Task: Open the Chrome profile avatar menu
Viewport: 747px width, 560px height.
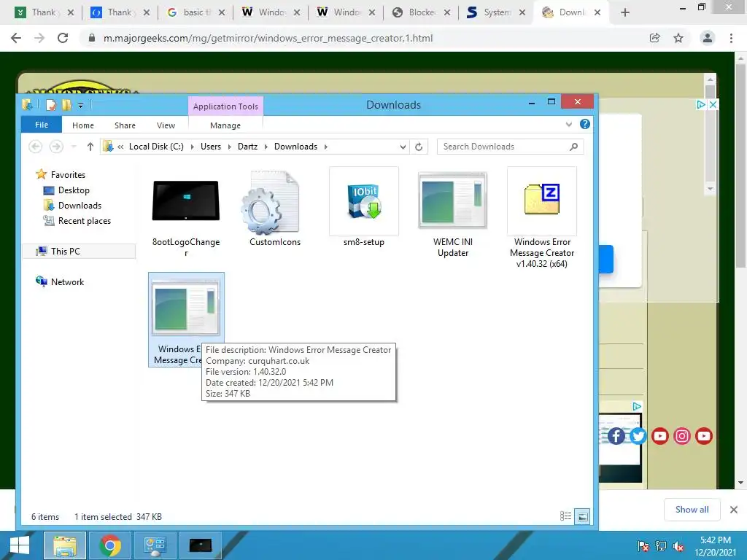Action: point(708,38)
